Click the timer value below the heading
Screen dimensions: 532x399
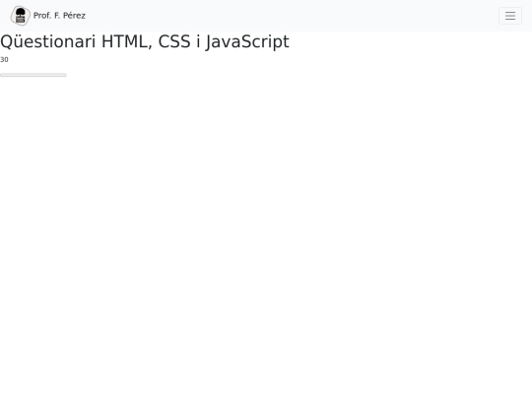tap(4, 60)
